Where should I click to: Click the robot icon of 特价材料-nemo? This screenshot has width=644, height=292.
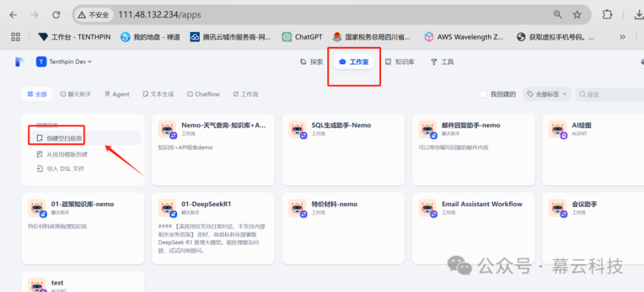[x=297, y=208]
